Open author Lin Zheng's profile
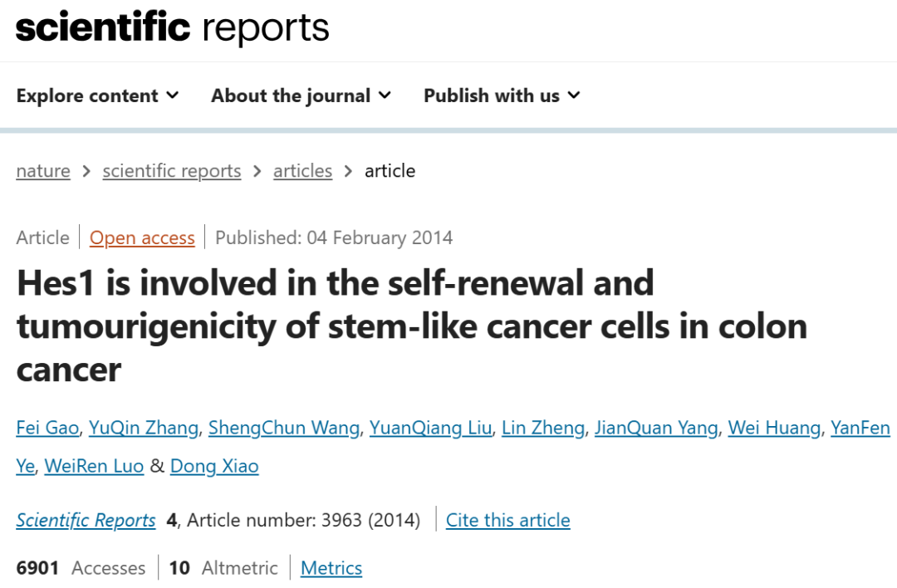 point(543,428)
